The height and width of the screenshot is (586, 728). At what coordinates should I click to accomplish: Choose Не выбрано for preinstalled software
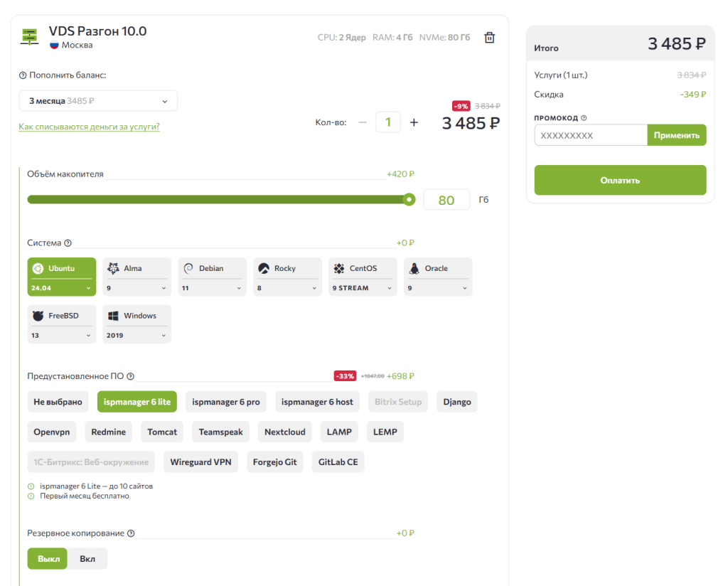pyautogui.click(x=58, y=402)
